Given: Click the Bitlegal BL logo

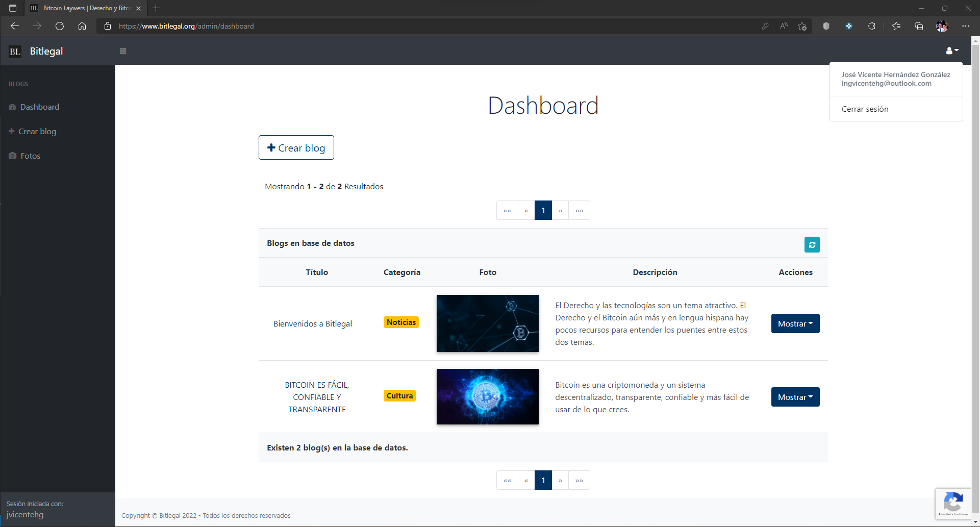Looking at the screenshot, I should point(15,51).
